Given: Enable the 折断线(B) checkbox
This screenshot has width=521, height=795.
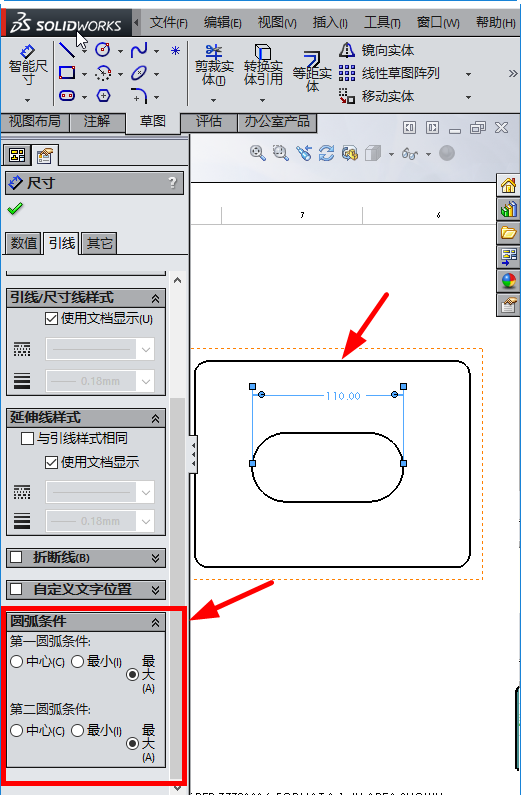Looking at the screenshot, I should (16, 558).
